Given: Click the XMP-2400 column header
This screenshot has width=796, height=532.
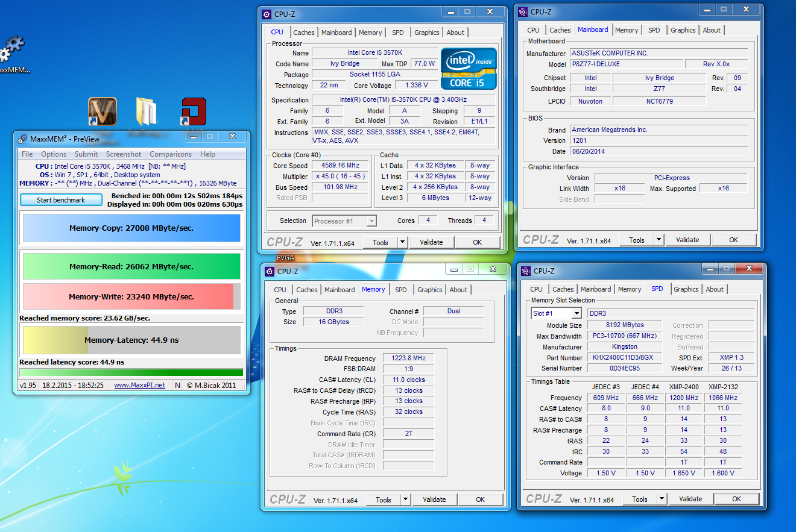Looking at the screenshot, I should (x=684, y=387).
